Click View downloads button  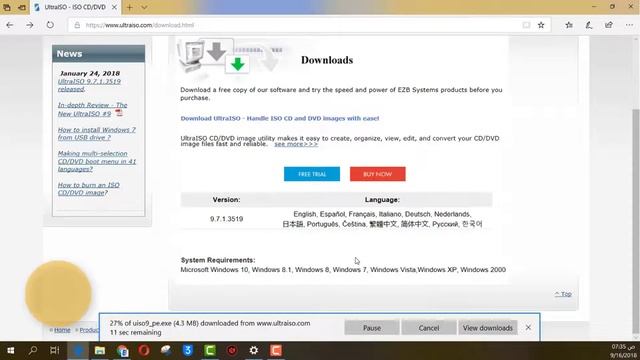pyautogui.click(x=488, y=328)
